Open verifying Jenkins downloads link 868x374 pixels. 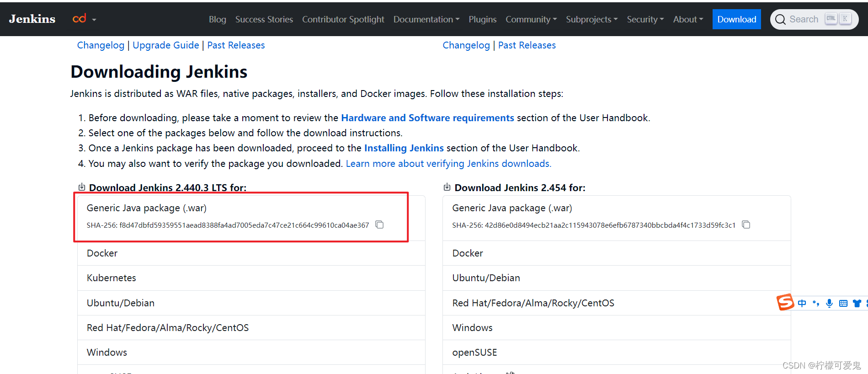click(448, 164)
